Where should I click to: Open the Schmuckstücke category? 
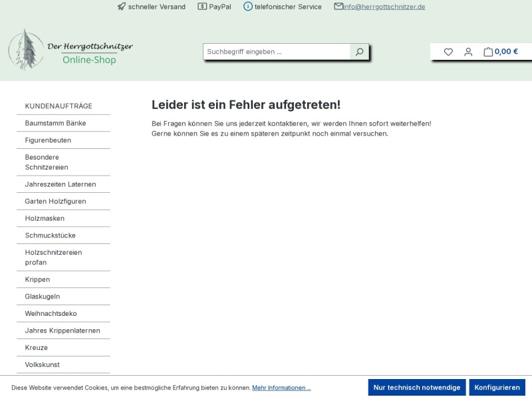coord(63,235)
